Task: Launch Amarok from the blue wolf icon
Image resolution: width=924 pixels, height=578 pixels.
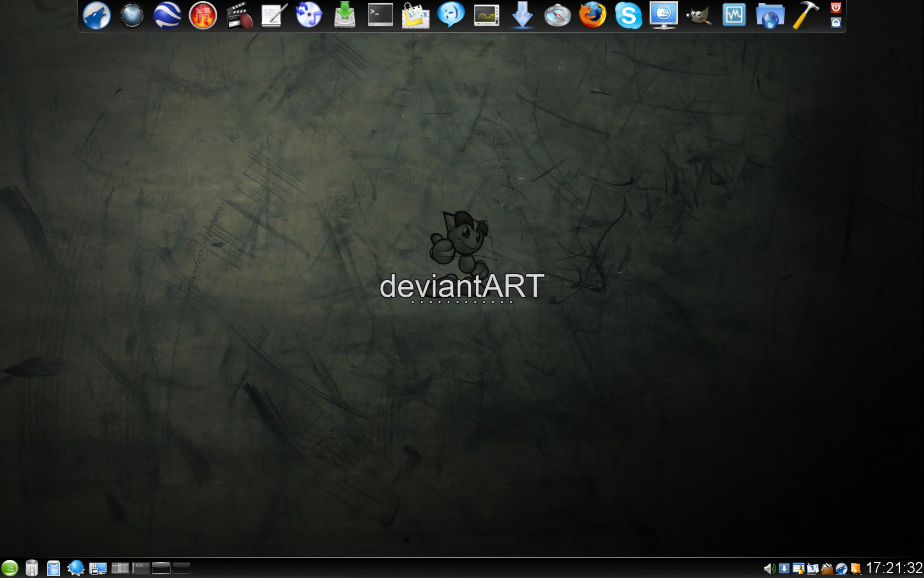Action: pyautogui.click(x=97, y=15)
